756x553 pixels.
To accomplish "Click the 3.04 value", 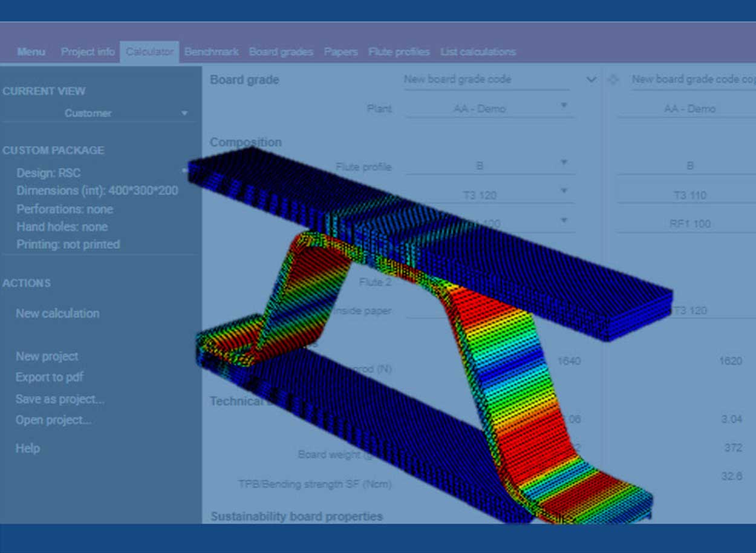I will (732, 419).
